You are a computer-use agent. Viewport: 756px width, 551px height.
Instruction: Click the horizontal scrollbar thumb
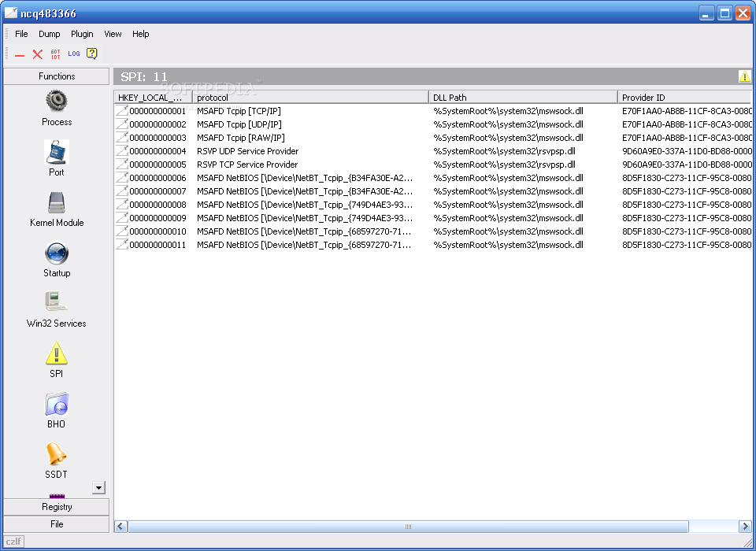(409, 527)
